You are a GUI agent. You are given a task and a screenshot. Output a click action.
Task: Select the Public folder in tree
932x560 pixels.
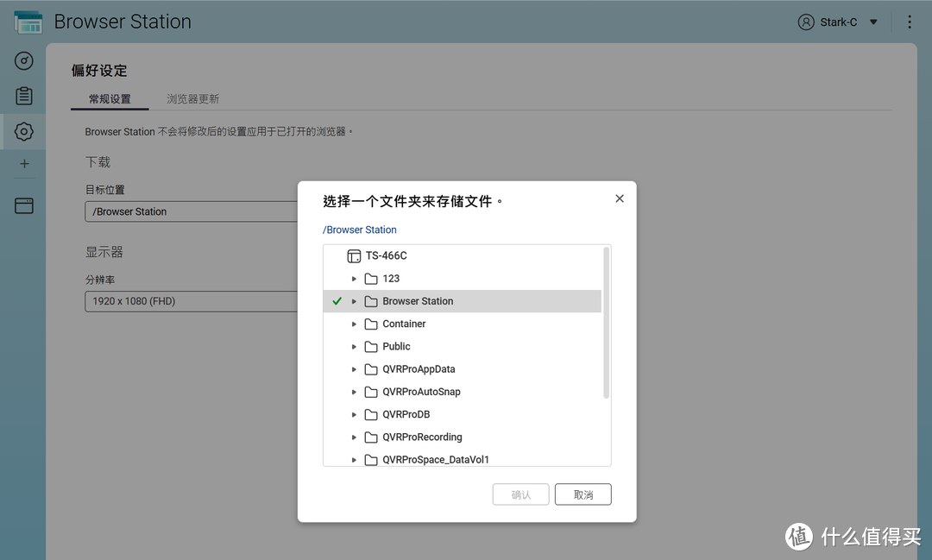[396, 347]
